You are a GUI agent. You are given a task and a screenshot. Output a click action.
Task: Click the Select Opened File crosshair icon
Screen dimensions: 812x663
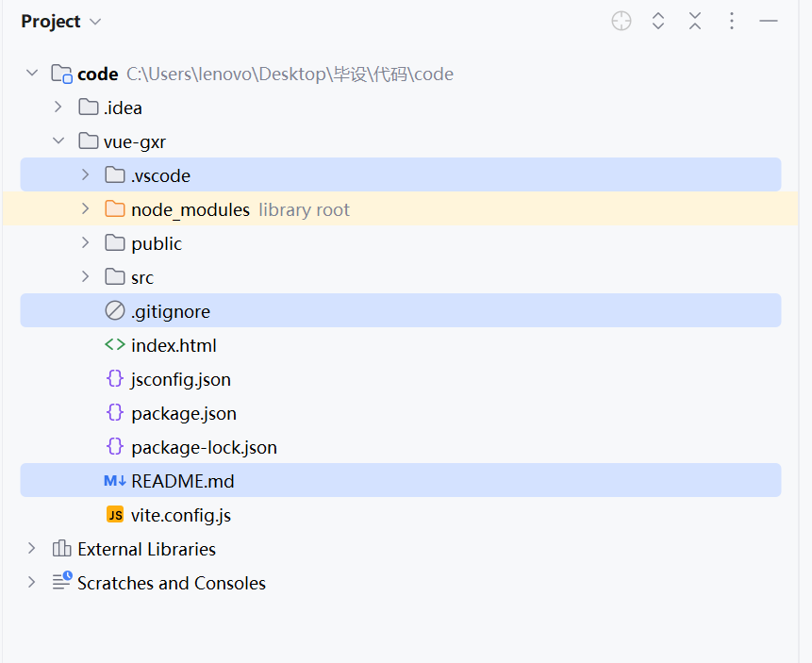click(621, 21)
